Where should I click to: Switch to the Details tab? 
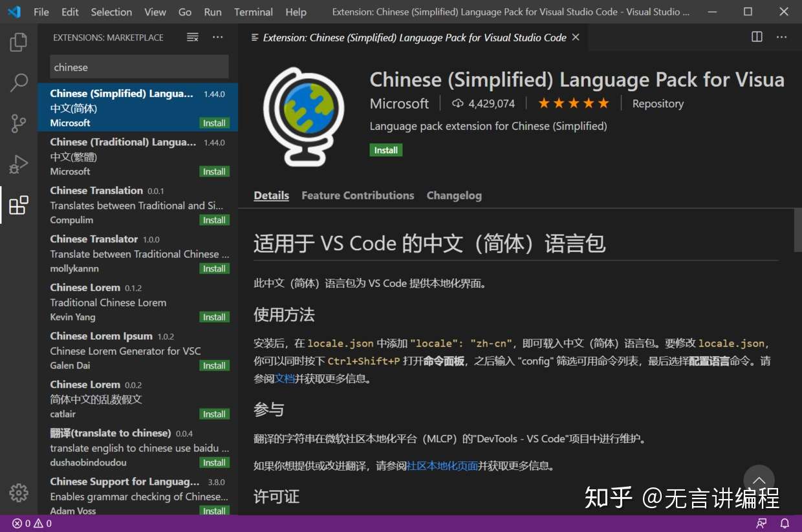pos(272,195)
